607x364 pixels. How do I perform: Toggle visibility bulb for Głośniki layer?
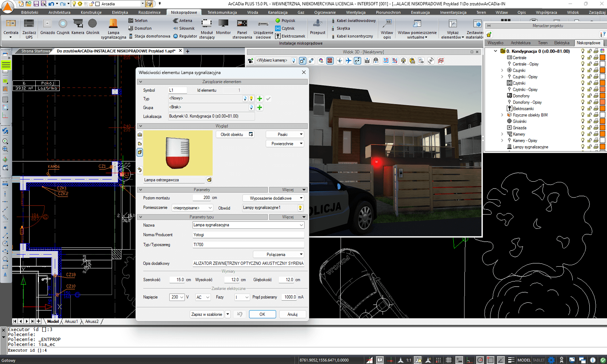pyautogui.click(x=583, y=121)
